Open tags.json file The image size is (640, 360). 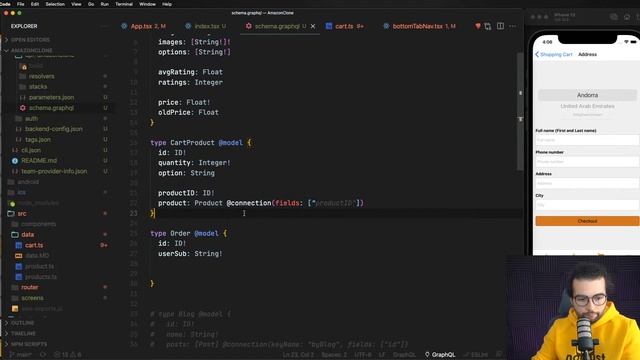pos(38,140)
